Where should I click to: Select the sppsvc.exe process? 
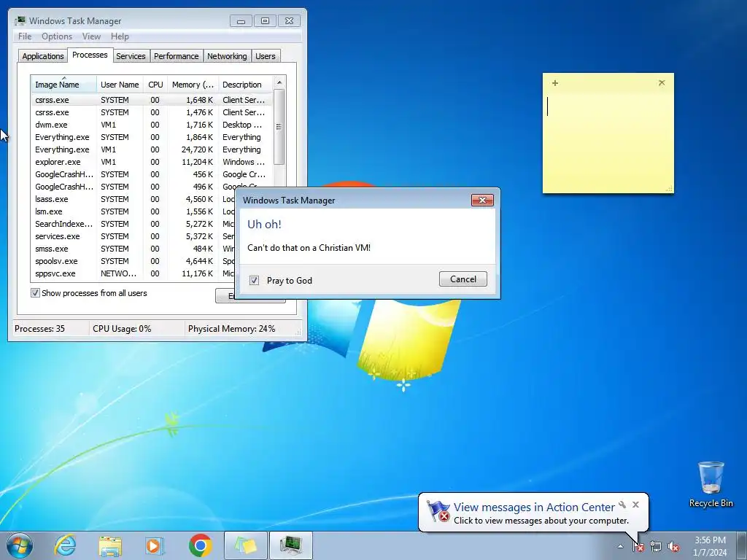[x=133, y=273]
